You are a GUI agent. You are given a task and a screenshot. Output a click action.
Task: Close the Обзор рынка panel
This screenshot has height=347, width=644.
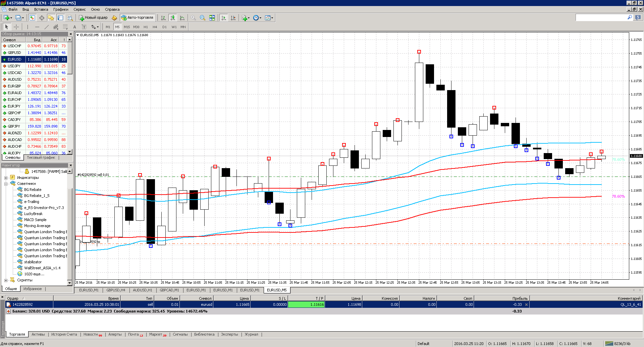click(70, 34)
